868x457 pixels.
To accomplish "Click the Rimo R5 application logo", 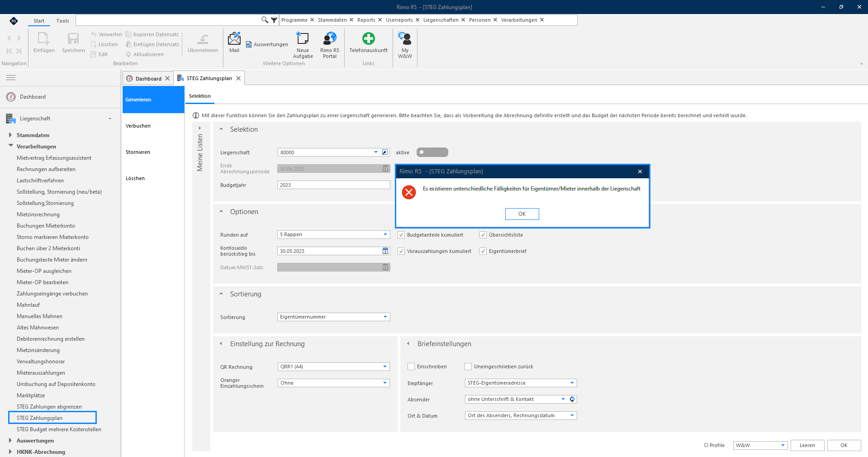I will click(14, 21).
